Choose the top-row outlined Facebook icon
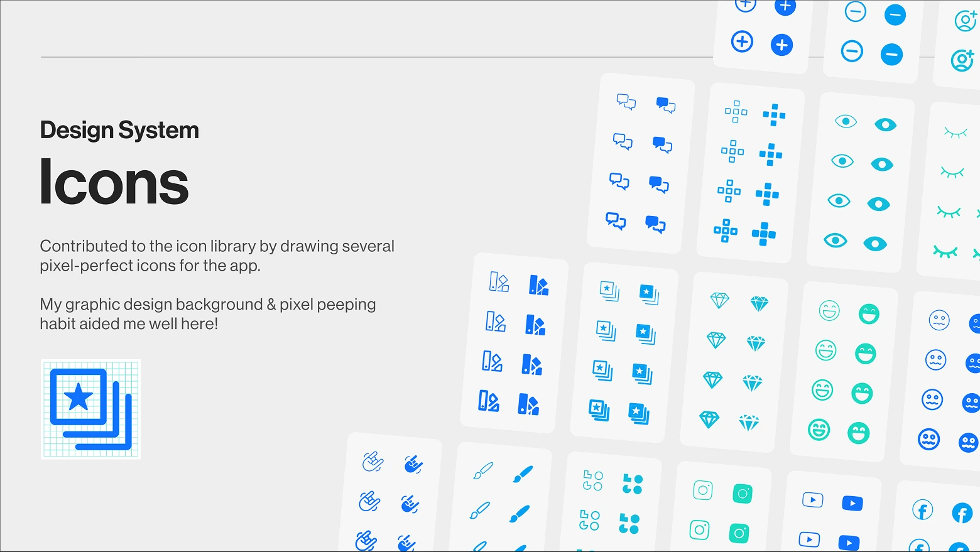The image size is (980, 552). pos(923,510)
